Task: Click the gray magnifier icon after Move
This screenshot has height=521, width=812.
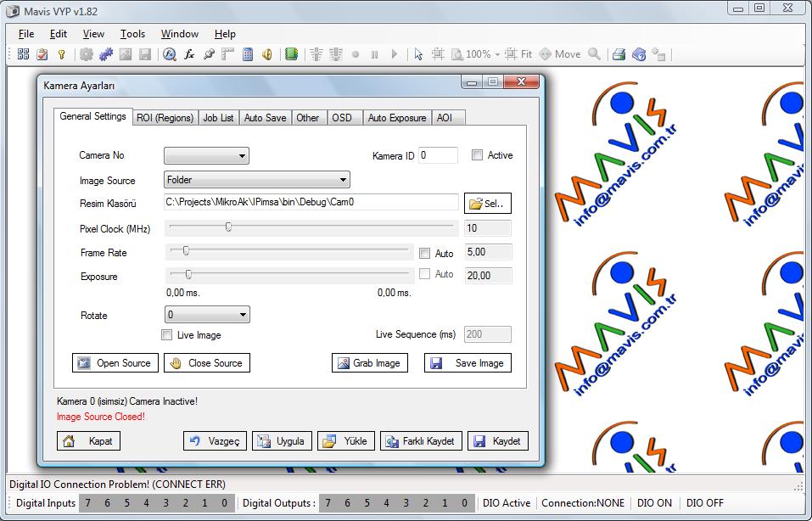Action: [595, 53]
